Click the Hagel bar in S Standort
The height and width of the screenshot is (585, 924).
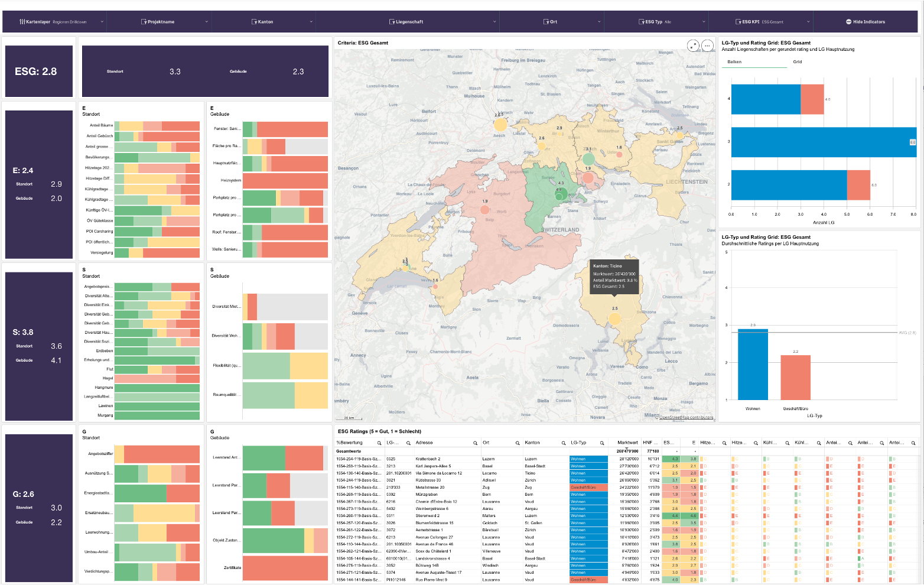[157, 378]
